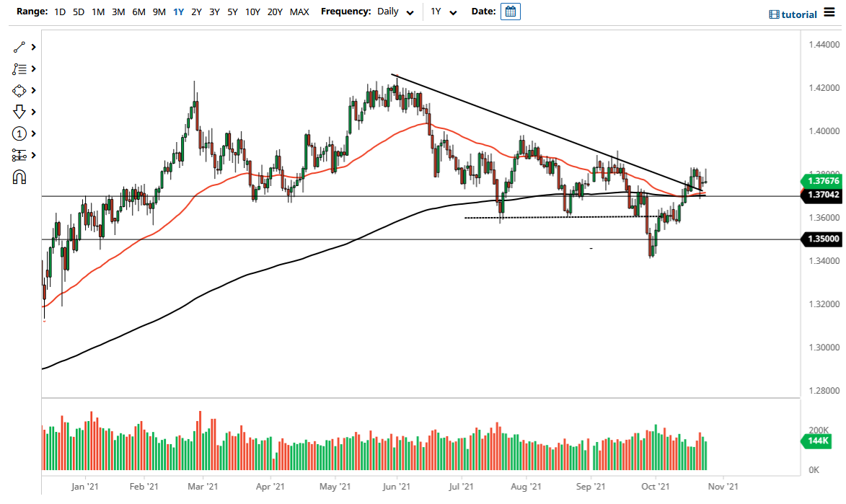846x504 pixels.
Task: Select the Fibonacci measurement tool
Action: click(20, 155)
